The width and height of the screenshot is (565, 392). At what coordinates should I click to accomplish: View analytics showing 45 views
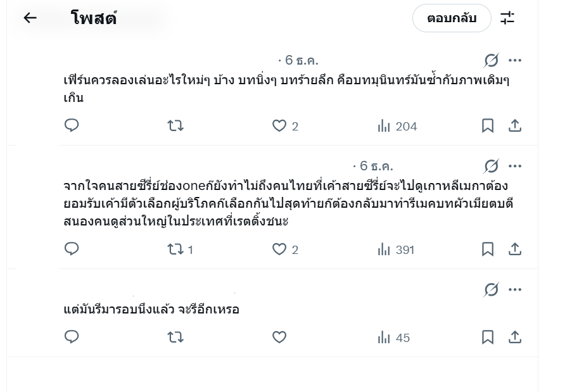[x=393, y=338]
